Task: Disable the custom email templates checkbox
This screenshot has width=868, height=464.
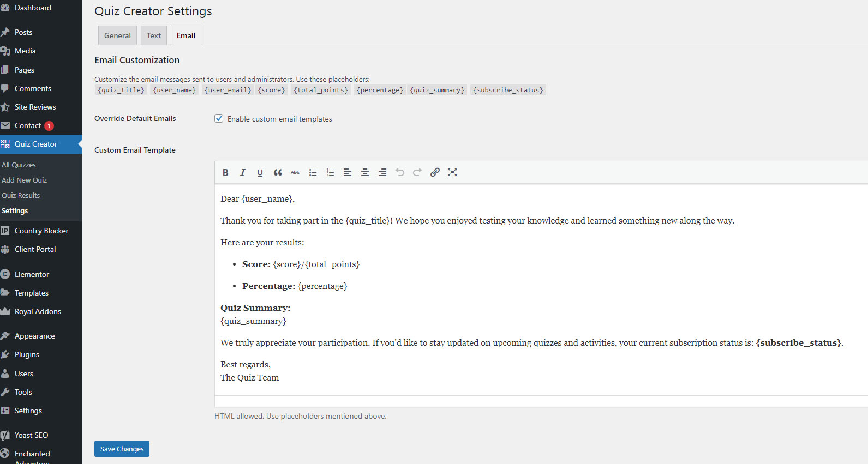Action: click(x=219, y=118)
